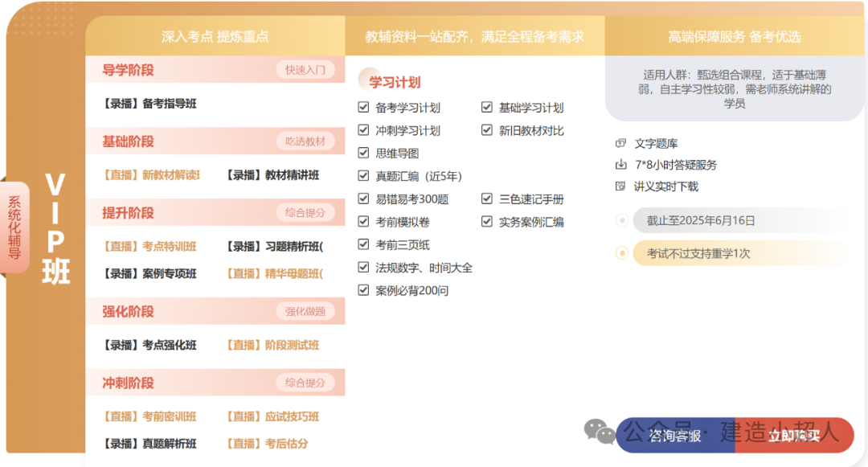The height and width of the screenshot is (467, 868).
Task: Click the 强化做题 tag in 强化阶段
Action: (305, 312)
